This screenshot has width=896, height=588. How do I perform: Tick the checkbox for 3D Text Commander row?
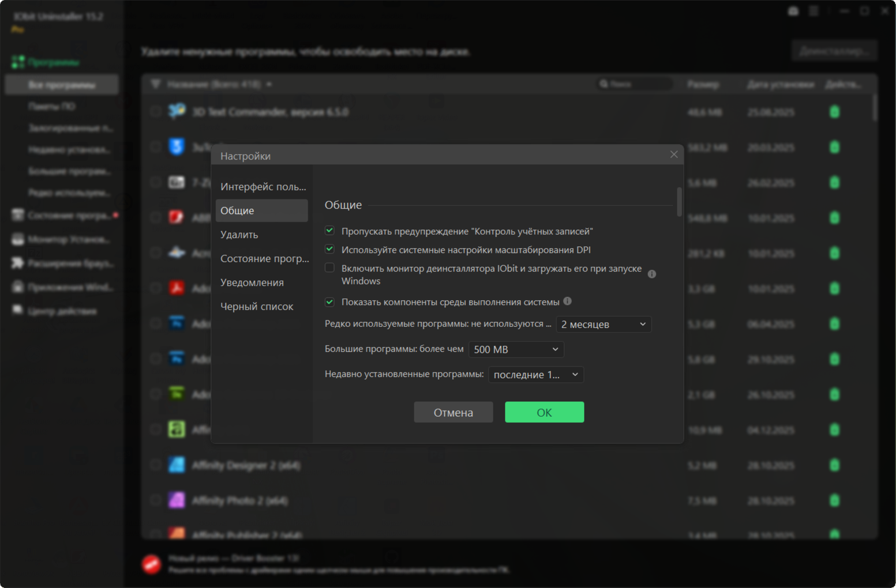[155, 112]
